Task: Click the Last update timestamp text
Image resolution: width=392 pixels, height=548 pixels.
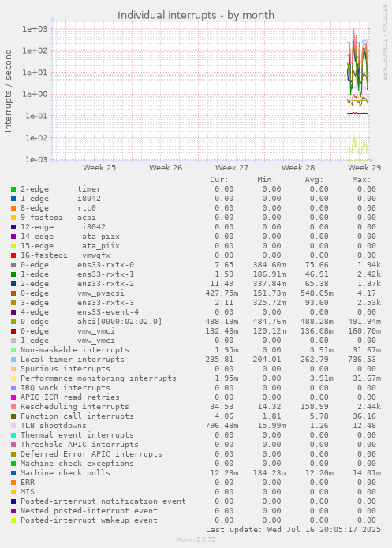Action: pyautogui.click(x=293, y=530)
